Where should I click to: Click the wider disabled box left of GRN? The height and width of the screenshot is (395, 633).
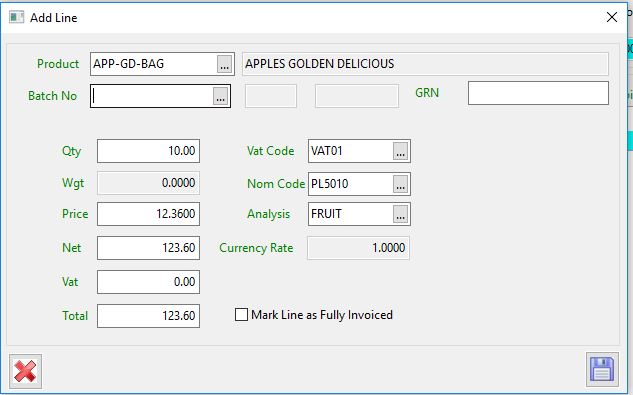(x=357, y=96)
